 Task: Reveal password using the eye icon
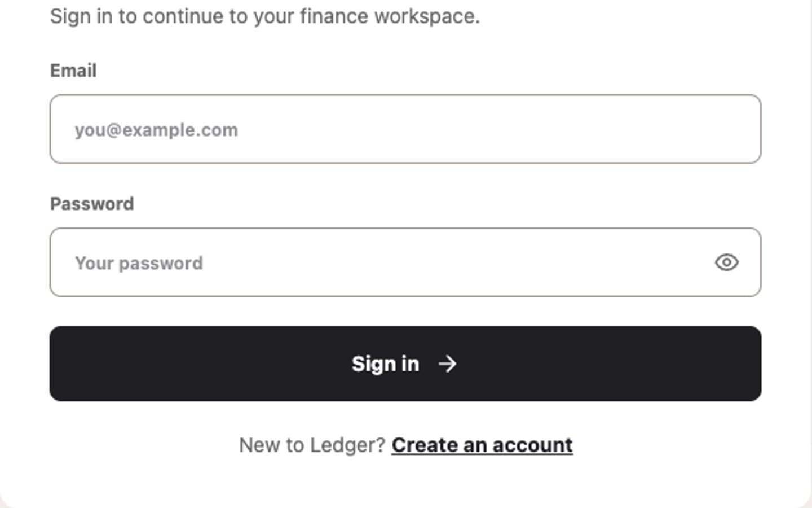[726, 262]
